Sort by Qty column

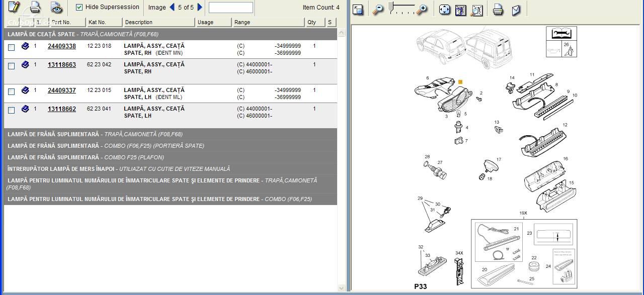click(x=315, y=22)
